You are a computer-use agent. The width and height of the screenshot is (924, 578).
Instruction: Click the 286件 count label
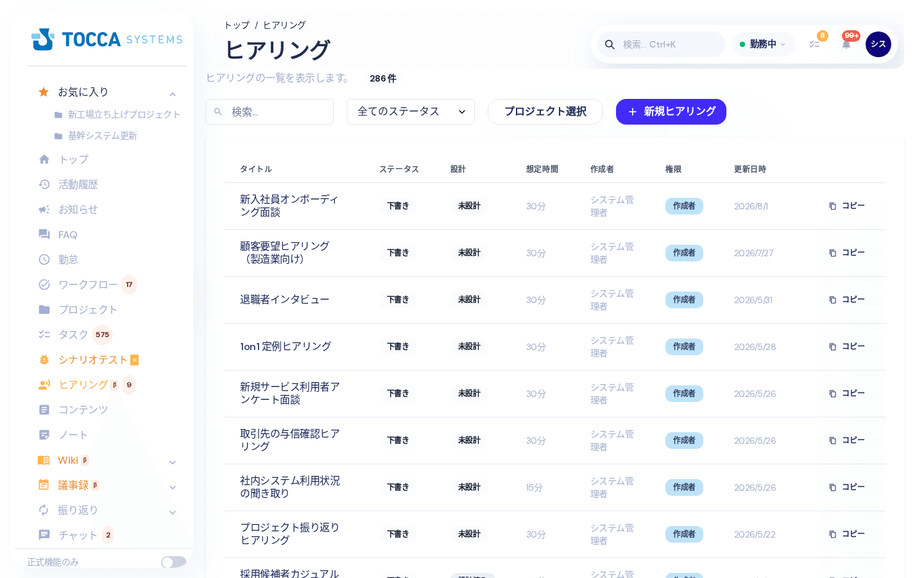click(383, 78)
